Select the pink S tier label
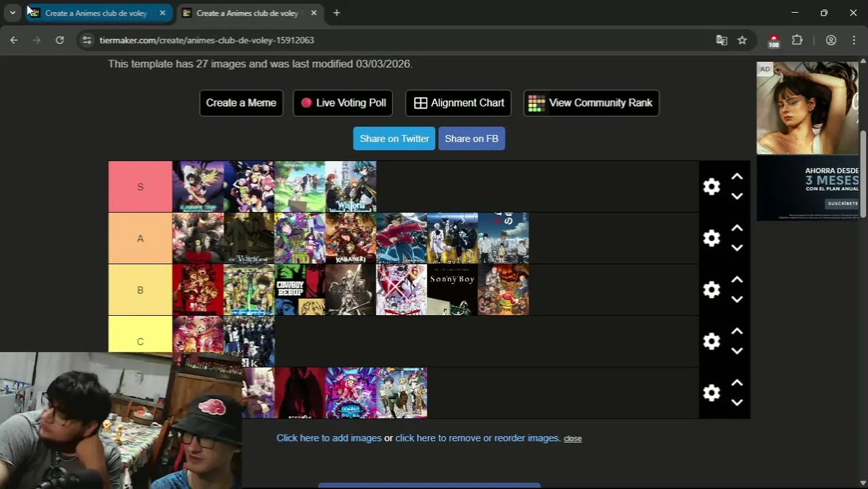The height and width of the screenshot is (489, 868). 141,187
